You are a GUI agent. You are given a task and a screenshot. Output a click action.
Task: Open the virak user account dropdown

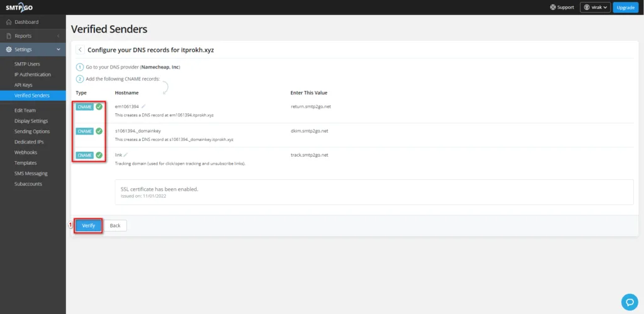click(595, 8)
